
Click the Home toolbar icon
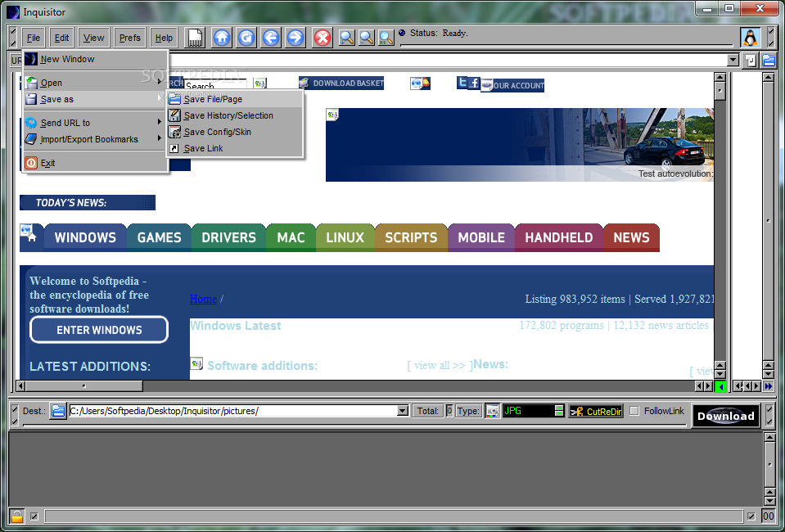point(222,38)
